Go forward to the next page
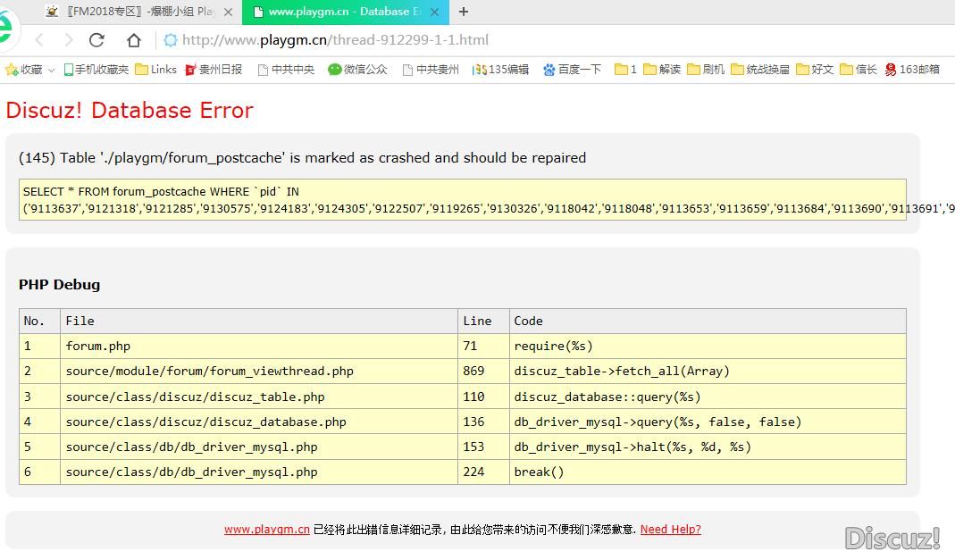Screen dimensions: 955x560 click(68, 40)
